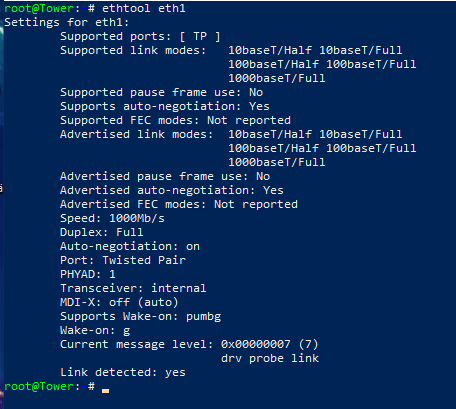This screenshot has width=456, height=409.
Task: Click the "Settings for eth1:" line
Action: click(x=66, y=22)
